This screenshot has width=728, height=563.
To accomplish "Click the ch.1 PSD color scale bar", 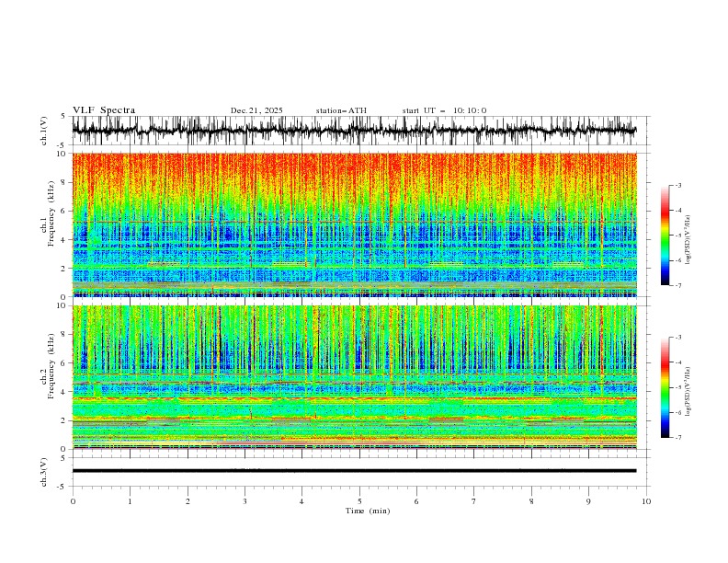I will pyautogui.click(x=665, y=236).
